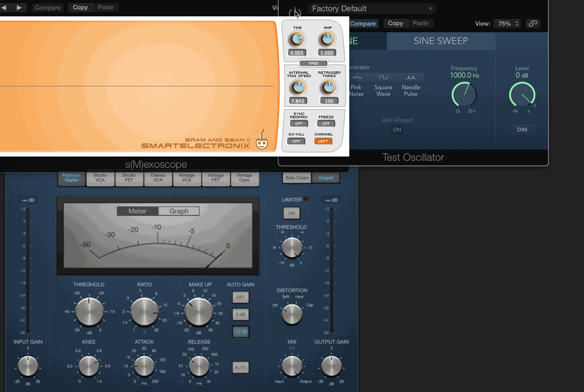Select the -12 dB auto gain button

pyautogui.click(x=241, y=332)
